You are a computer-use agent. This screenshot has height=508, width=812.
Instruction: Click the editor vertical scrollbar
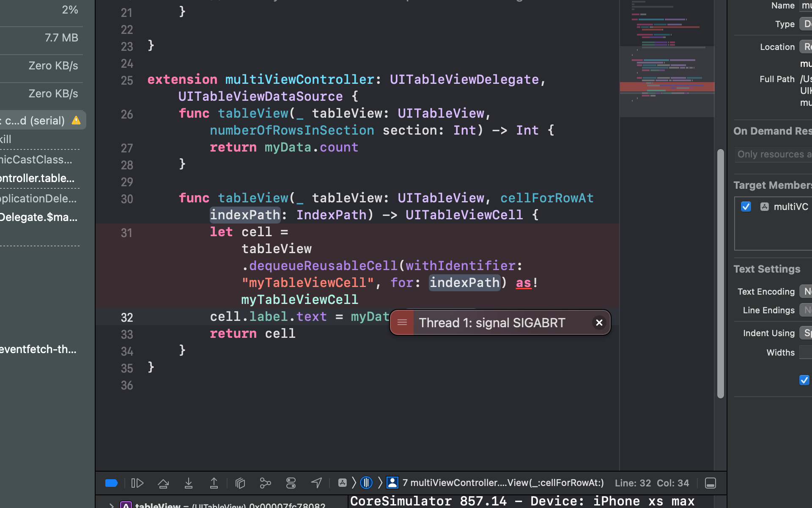pos(721,273)
